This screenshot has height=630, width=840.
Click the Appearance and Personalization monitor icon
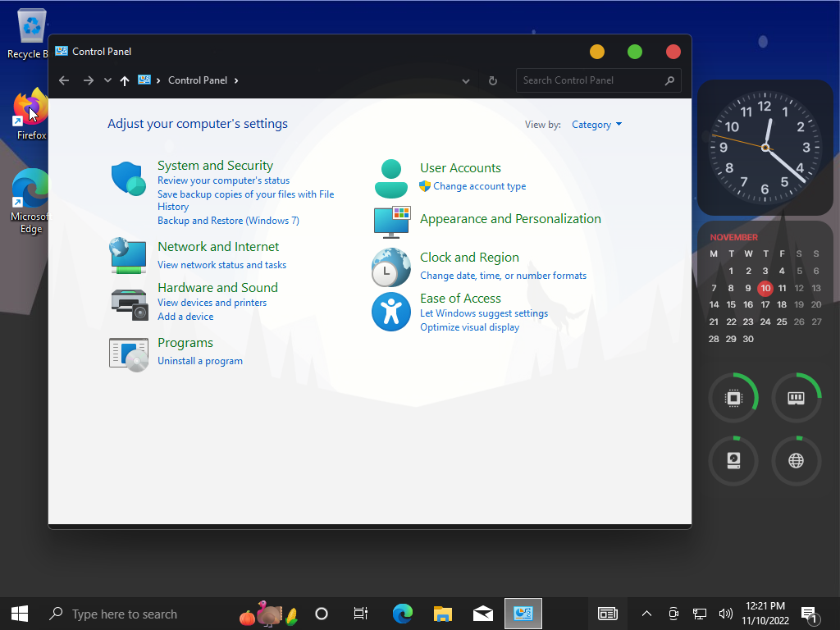[x=391, y=221]
